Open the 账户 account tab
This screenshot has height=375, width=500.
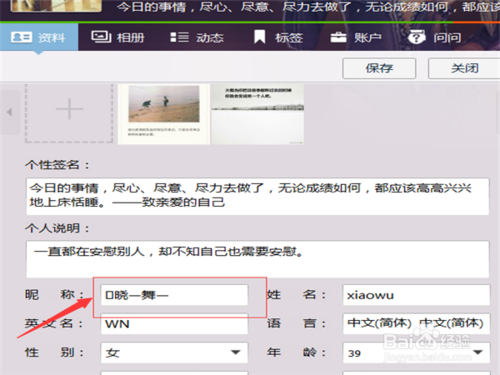pos(355,37)
